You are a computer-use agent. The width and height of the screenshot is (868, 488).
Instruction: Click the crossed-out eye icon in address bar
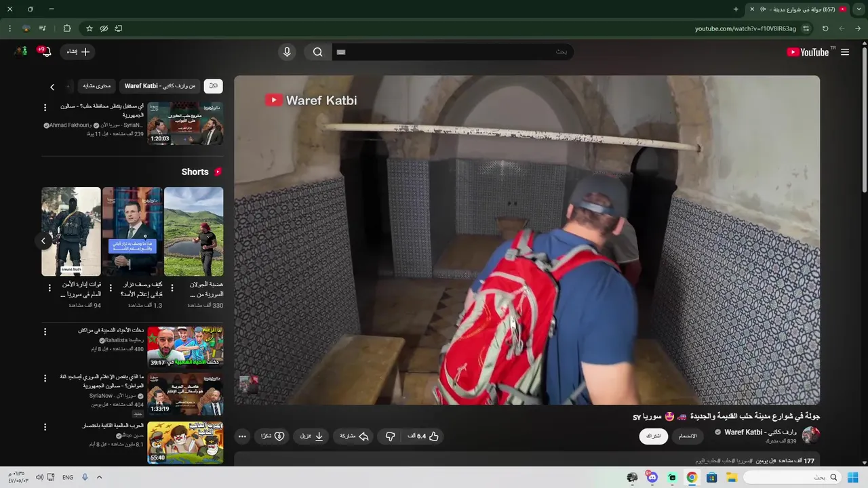click(104, 28)
